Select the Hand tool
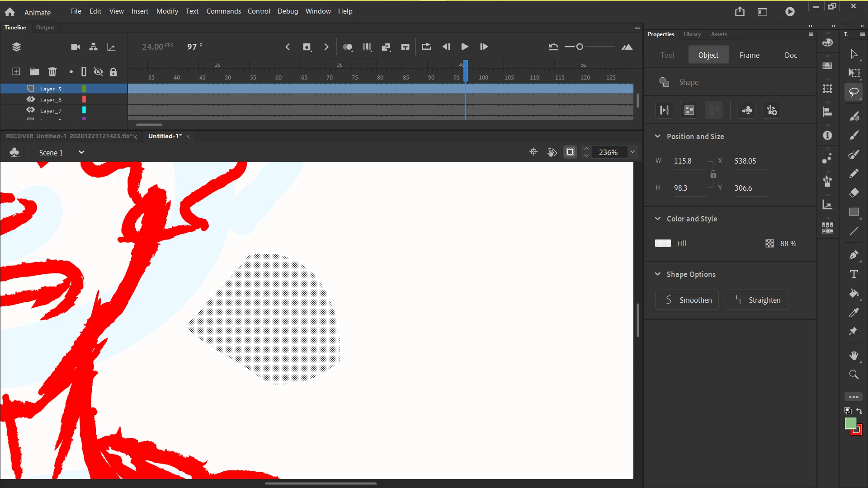868x488 pixels. 854,356
